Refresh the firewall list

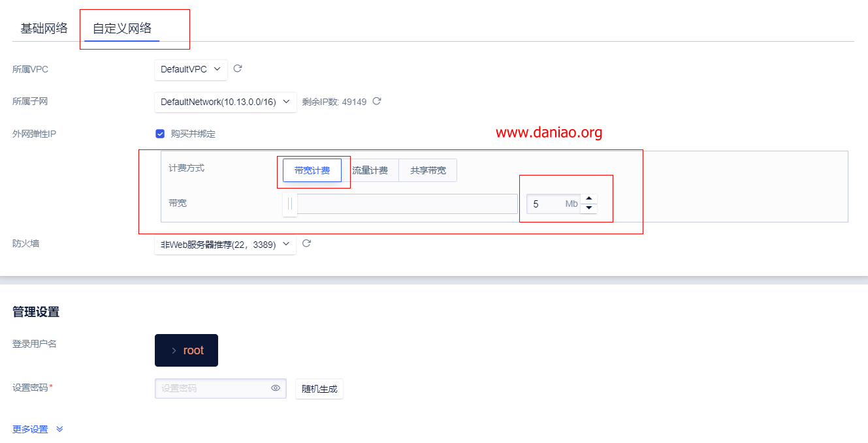[x=306, y=243]
